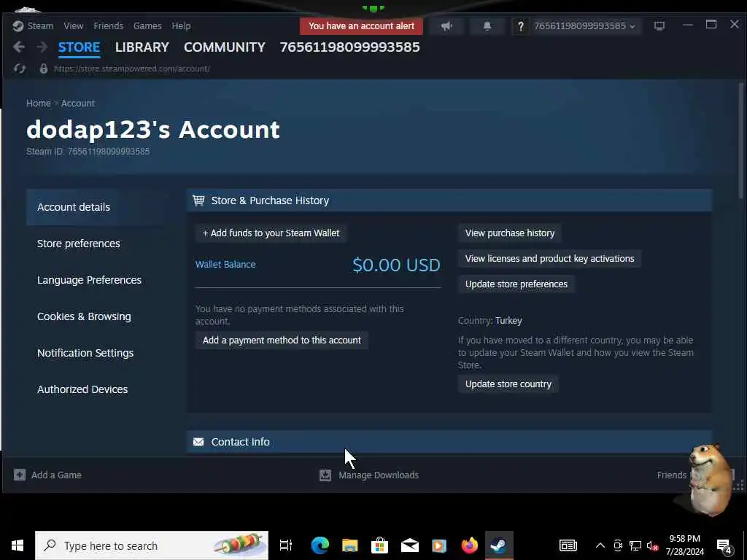The width and height of the screenshot is (747, 560).
Task: Open the Action Center notifications icon
Action: [724, 545]
